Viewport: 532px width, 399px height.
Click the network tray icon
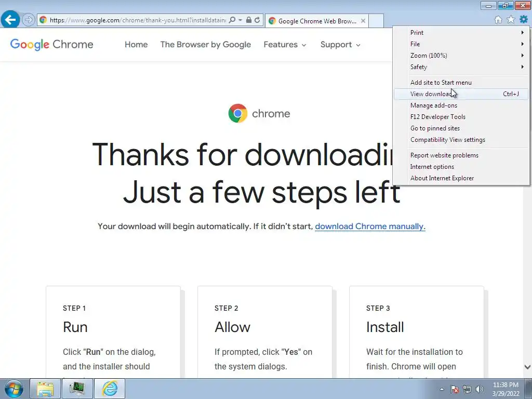click(467, 389)
